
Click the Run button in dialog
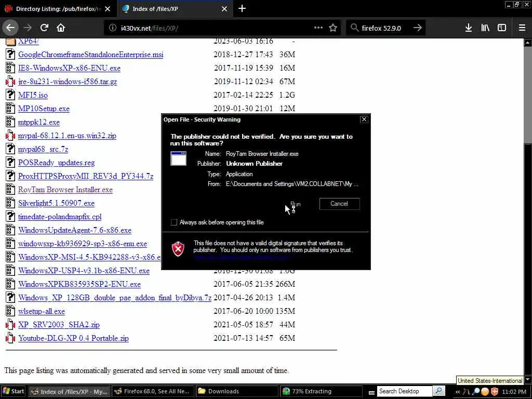point(295,204)
